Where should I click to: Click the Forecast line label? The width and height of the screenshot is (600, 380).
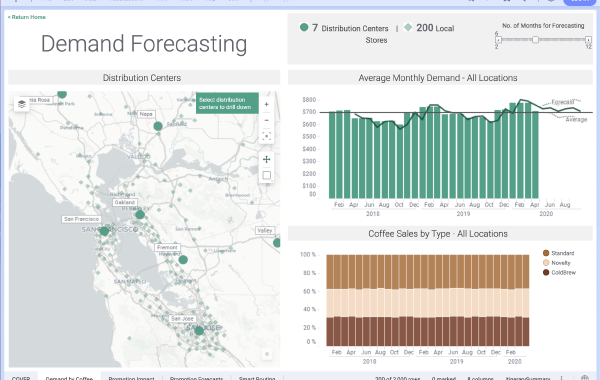click(x=562, y=102)
